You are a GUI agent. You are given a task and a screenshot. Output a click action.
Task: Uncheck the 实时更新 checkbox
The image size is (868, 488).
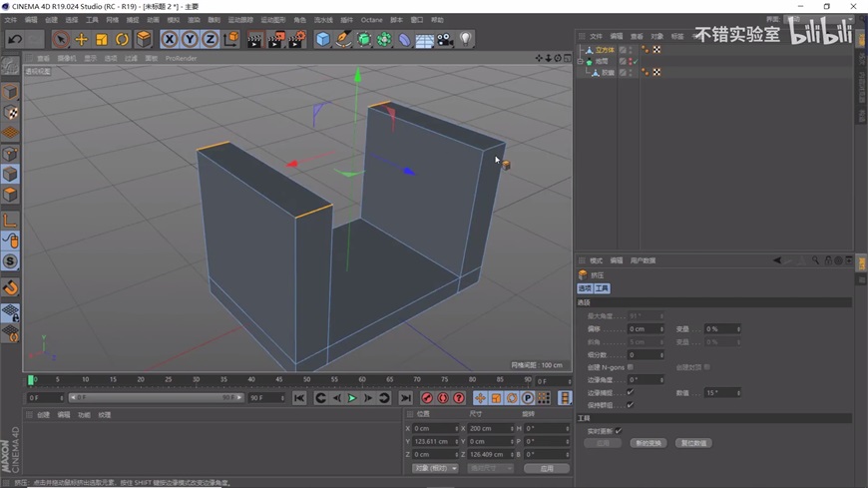pyautogui.click(x=619, y=431)
